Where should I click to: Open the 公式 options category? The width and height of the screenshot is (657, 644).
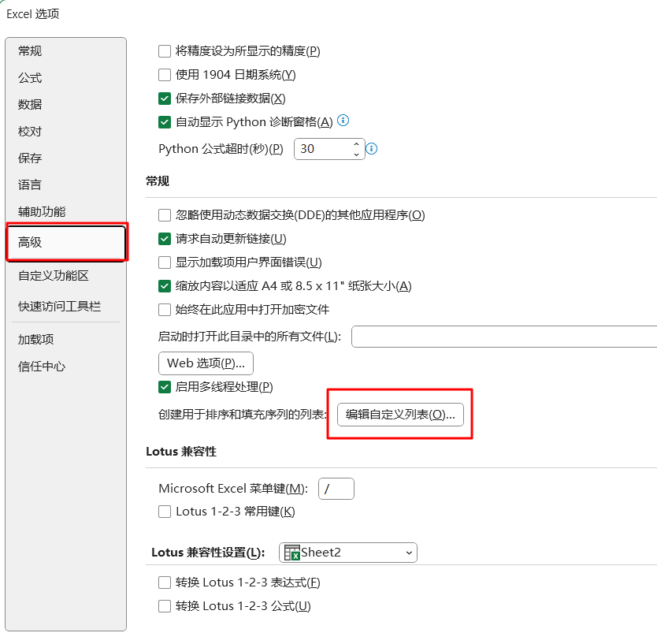(x=30, y=78)
